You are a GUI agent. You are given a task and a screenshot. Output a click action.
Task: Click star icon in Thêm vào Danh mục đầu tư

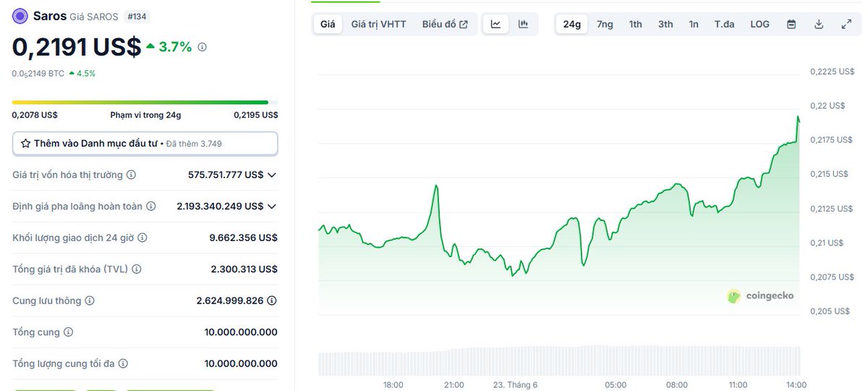[x=25, y=143]
